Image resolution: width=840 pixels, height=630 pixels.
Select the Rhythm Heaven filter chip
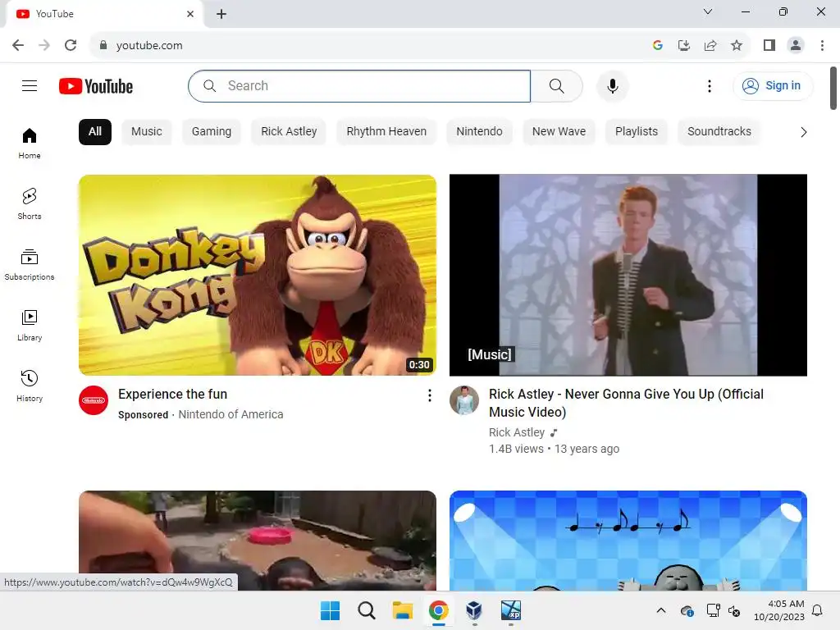386,132
